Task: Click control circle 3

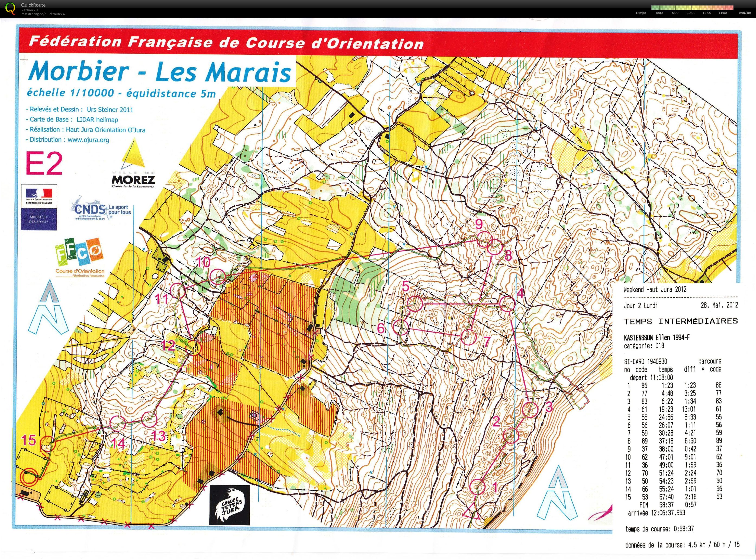Action: pyautogui.click(x=530, y=409)
